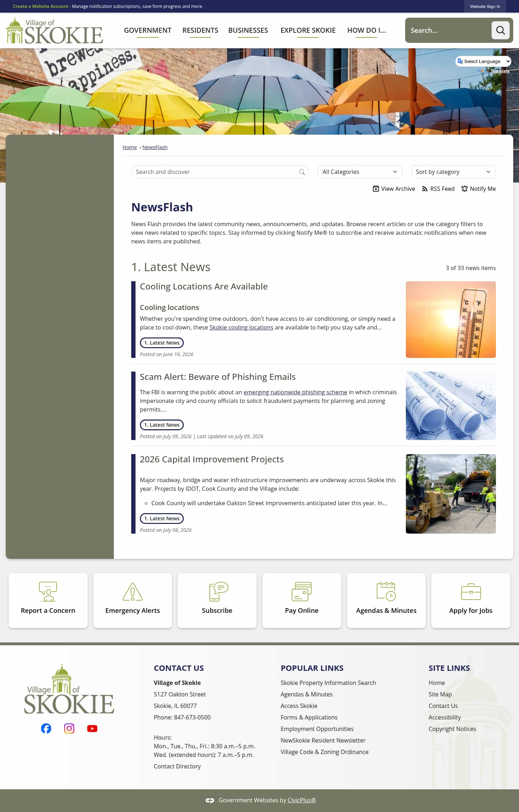The height and width of the screenshot is (812, 519).
Task: Click the CivicPlus logo icon in footer
Action: [210, 800]
